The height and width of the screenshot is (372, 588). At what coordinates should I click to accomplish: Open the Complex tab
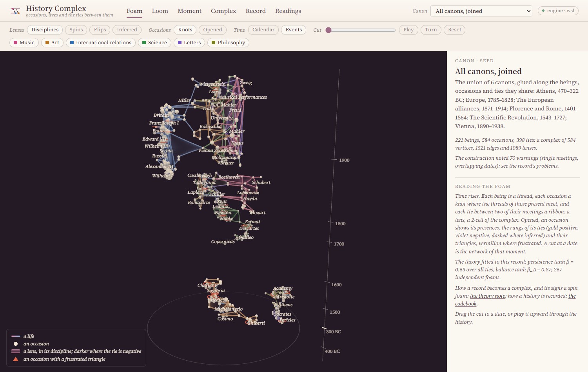click(223, 11)
